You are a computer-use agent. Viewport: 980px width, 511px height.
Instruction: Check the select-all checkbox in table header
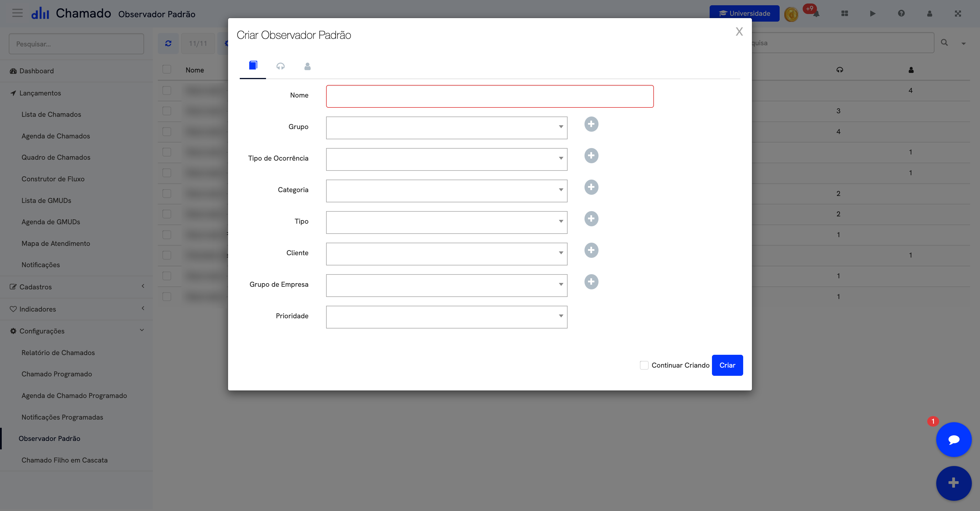tap(167, 69)
